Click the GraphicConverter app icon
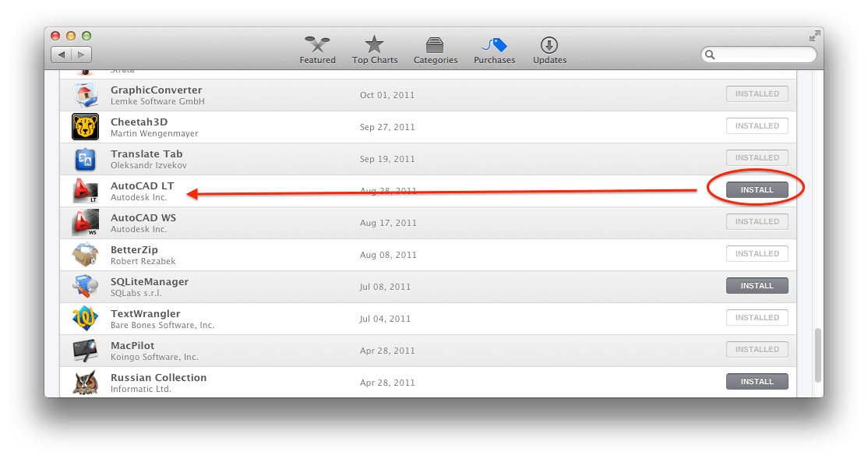This screenshot has height=459, width=868. (x=85, y=94)
